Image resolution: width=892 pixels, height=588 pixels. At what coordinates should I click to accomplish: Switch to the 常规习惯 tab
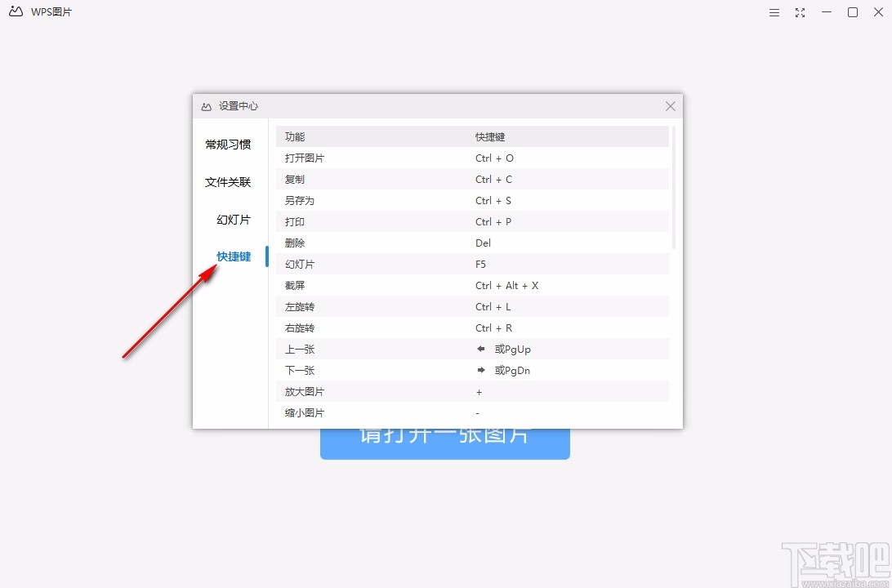(228, 144)
